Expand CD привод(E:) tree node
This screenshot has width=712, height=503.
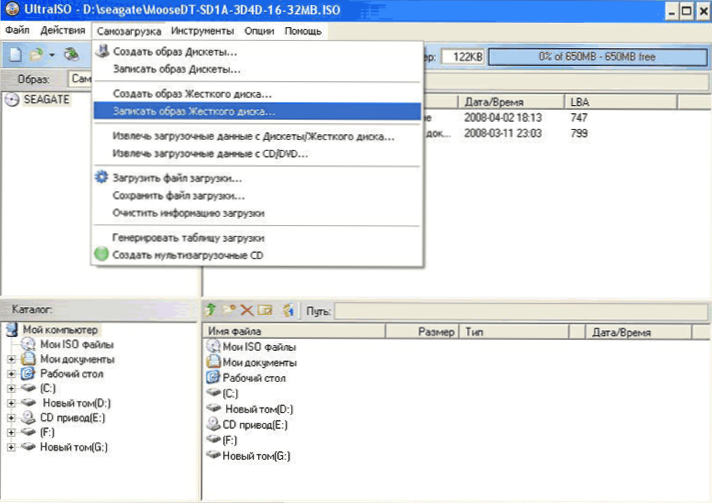[11, 418]
